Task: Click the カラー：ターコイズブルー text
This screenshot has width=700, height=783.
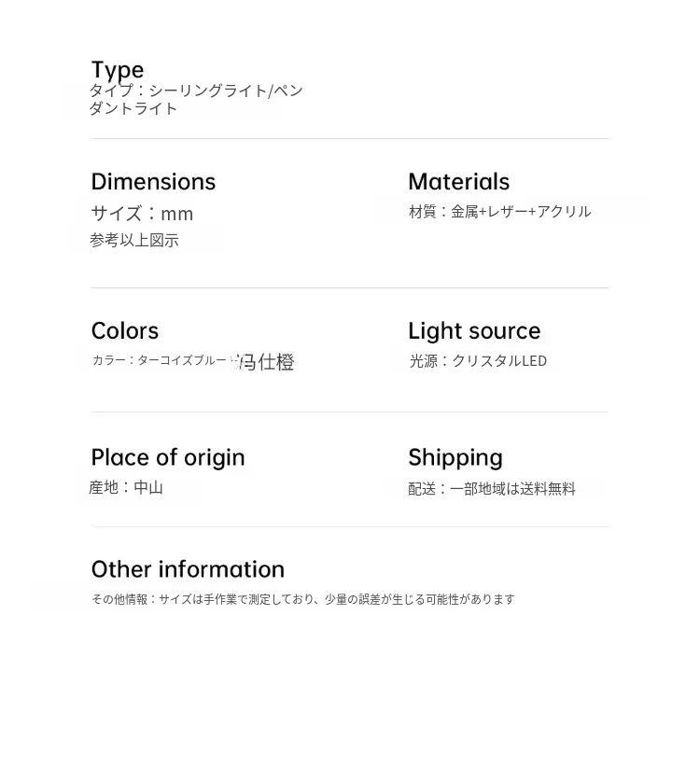Action: pos(160,360)
